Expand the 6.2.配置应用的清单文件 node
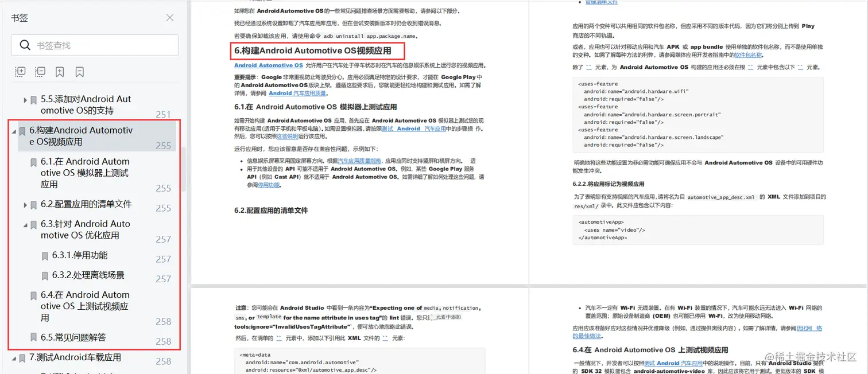Image resolution: width=868 pixels, height=374 pixels. click(25, 205)
